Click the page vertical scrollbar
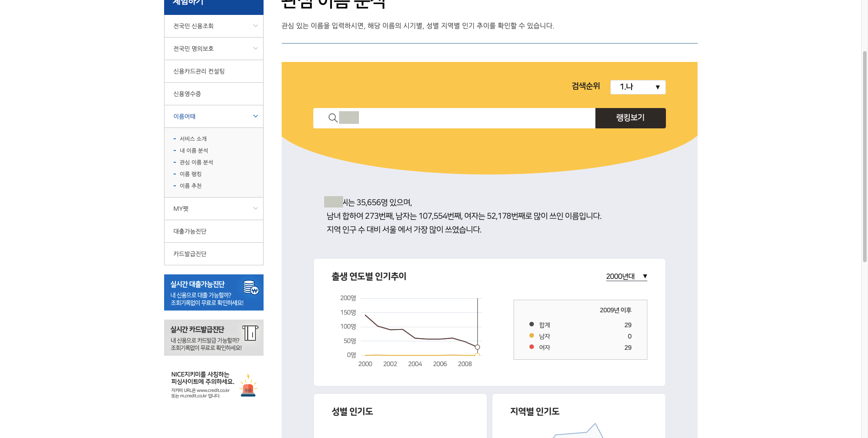 [864, 156]
